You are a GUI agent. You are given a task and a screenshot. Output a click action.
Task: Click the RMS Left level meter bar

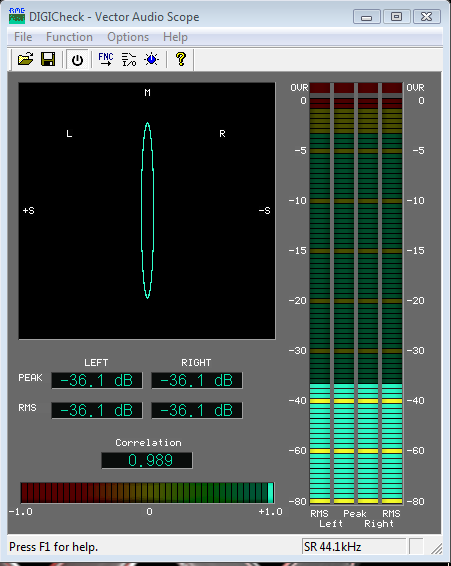320,292
